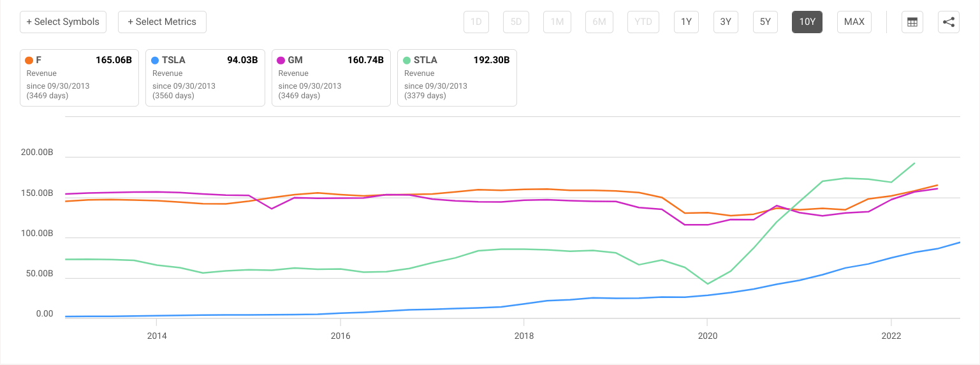Select the 10Y time range
Viewport: 980px width, 365px height.
[x=807, y=22]
